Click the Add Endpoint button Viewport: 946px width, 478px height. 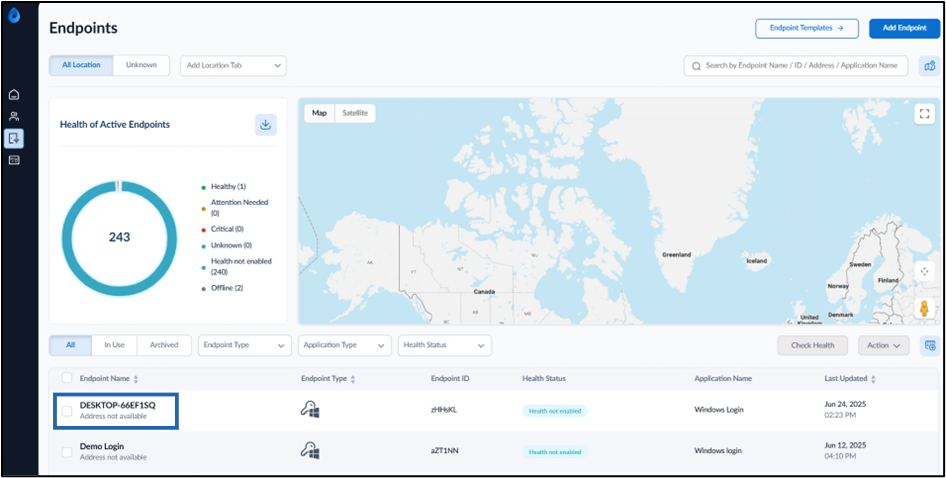904,28
